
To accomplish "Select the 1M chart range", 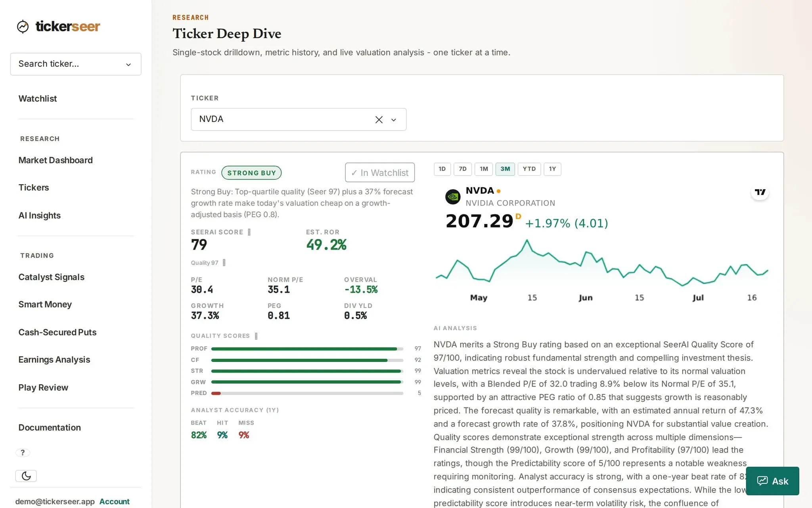I will coord(484,169).
